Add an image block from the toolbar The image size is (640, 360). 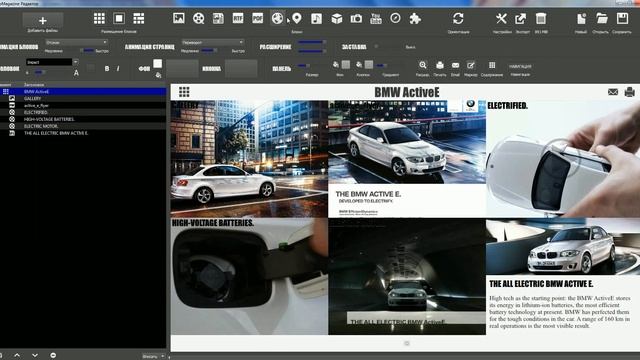[x=179, y=18]
